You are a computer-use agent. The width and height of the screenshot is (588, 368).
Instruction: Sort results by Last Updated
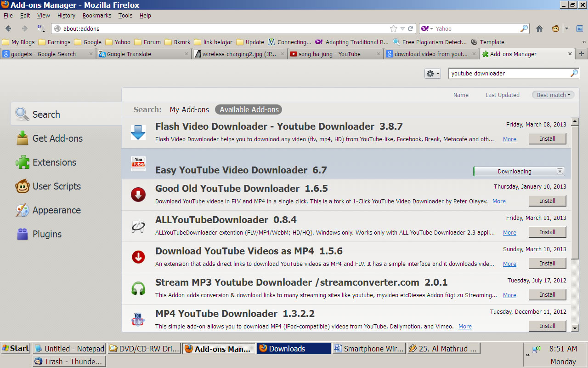503,95
